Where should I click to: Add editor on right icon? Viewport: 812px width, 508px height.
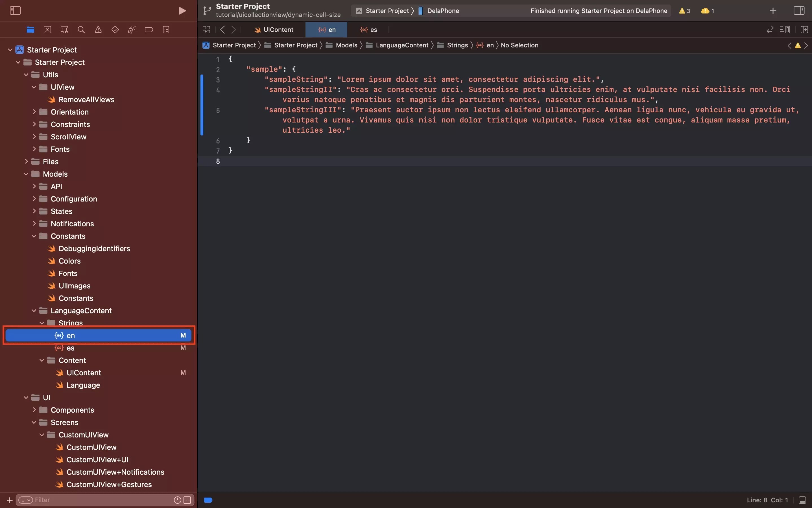pos(804,30)
